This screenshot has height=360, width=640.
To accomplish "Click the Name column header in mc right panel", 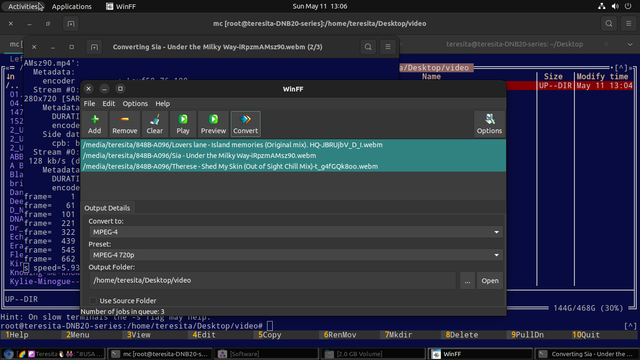I will point(431,76).
